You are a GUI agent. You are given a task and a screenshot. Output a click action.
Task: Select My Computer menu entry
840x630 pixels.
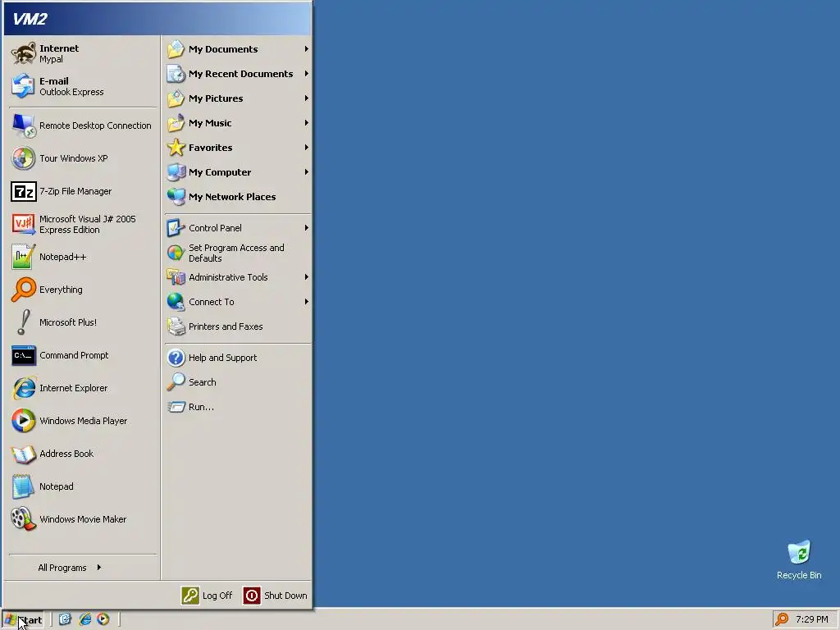[x=238, y=172]
